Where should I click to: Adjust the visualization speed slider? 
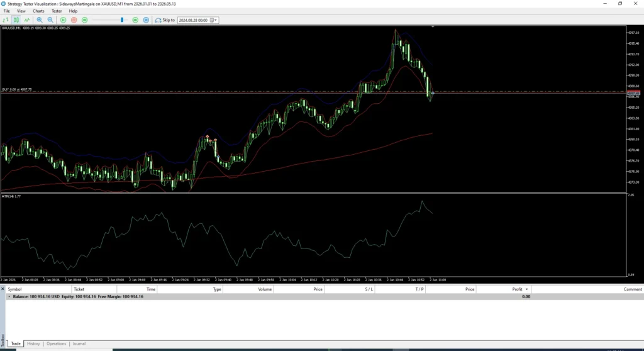click(122, 19)
